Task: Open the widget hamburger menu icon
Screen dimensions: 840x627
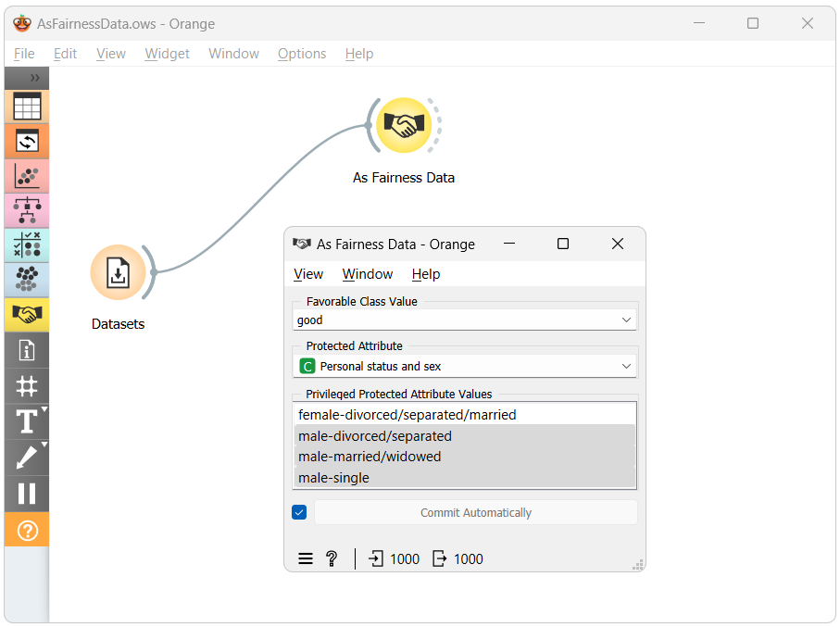Action: (x=306, y=559)
